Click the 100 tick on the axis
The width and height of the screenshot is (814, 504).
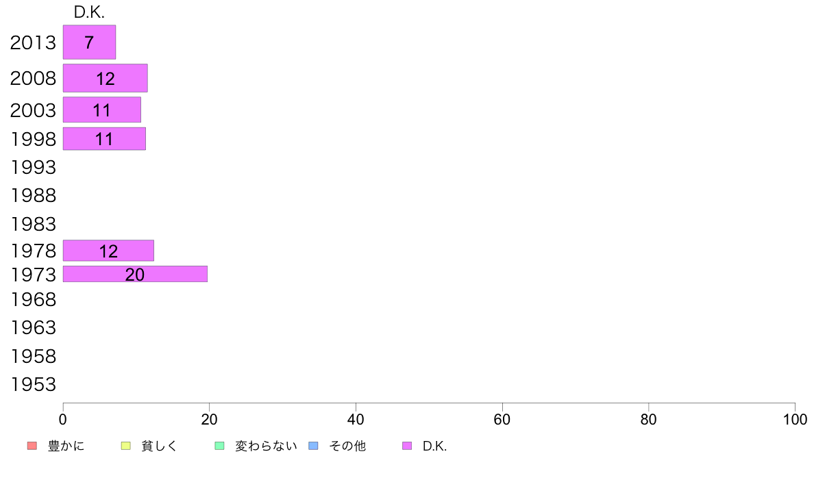pyautogui.click(x=795, y=419)
